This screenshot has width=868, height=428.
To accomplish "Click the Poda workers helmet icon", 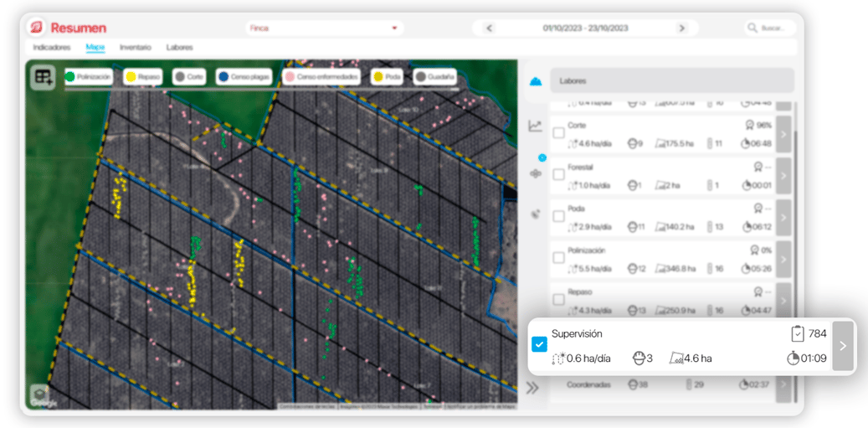I will (x=632, y=227).
